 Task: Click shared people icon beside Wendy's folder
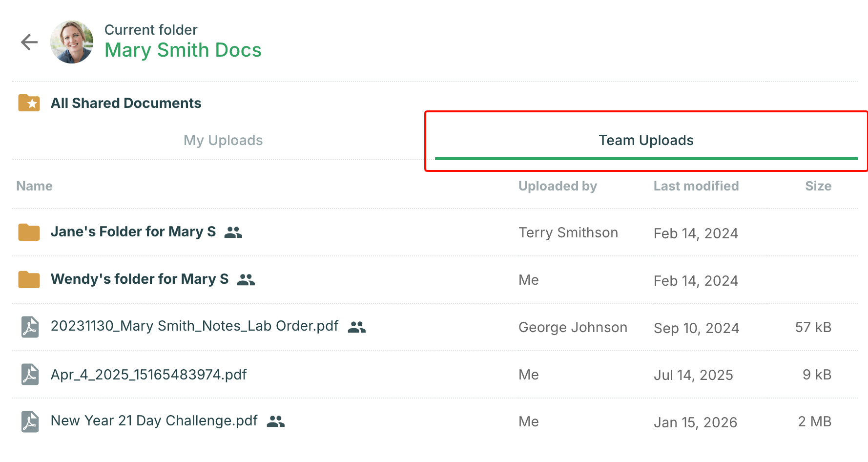coord(246,279)
